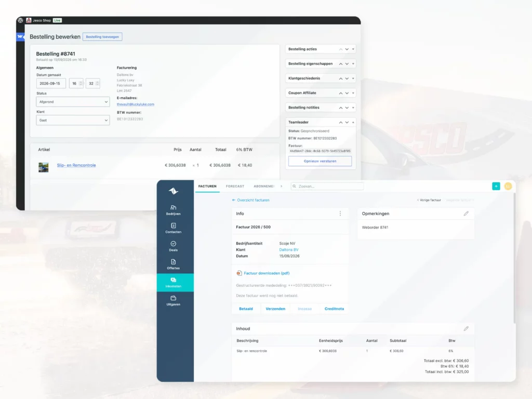This screenshot has height=399, width=532.
Task: Move Teamleader panel up
Action: point(341,122)
